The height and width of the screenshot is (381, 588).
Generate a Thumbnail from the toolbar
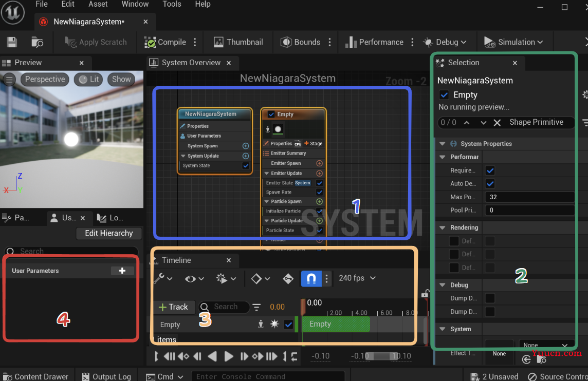pyautogui.click(x=238, y=42)
